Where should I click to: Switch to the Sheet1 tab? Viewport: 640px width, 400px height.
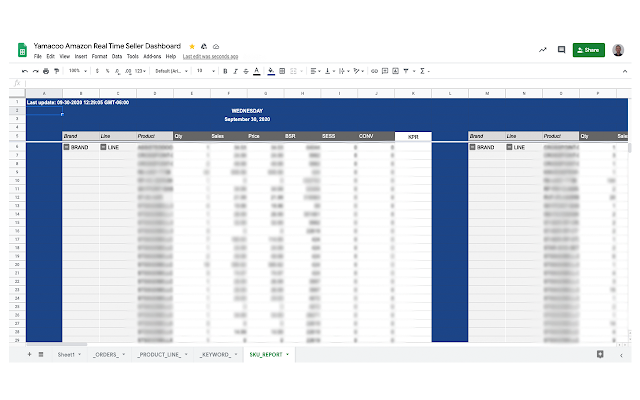[x=69, y=354]
